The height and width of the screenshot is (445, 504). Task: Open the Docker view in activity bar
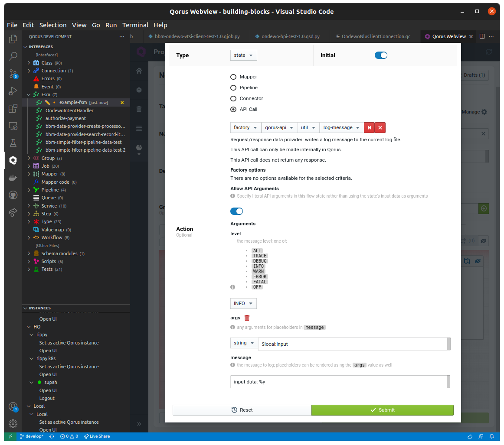tap(13, 178)
